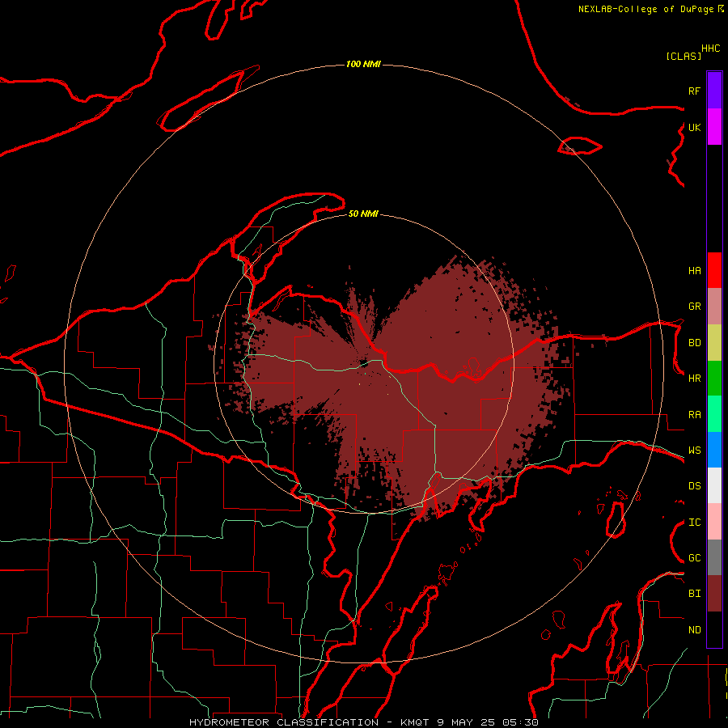Image resolution: width=728 pixels, height=728 pixels.
Task: Click the 100 NMI range ring label
Action: click(363, 64)
